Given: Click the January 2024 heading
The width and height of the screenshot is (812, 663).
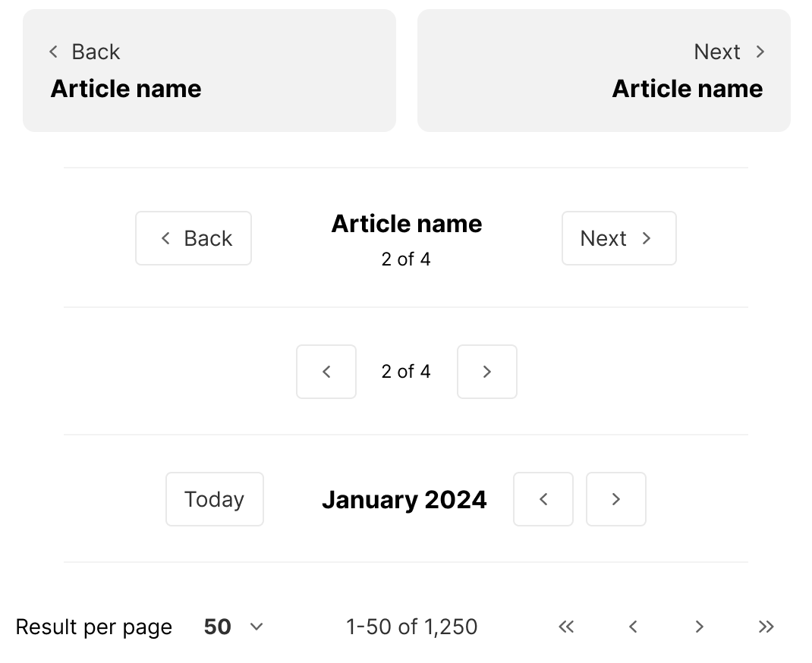Looking at the screenshot, I should point(404,499).
